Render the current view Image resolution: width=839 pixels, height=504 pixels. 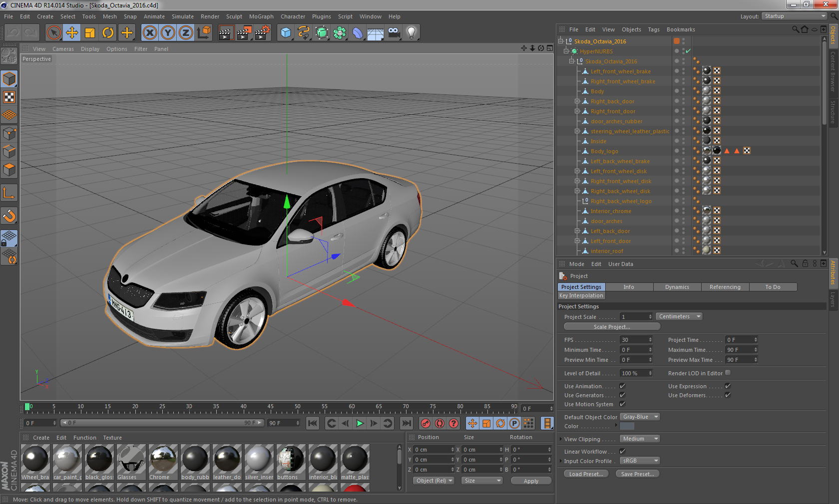[x=226, y=33]
